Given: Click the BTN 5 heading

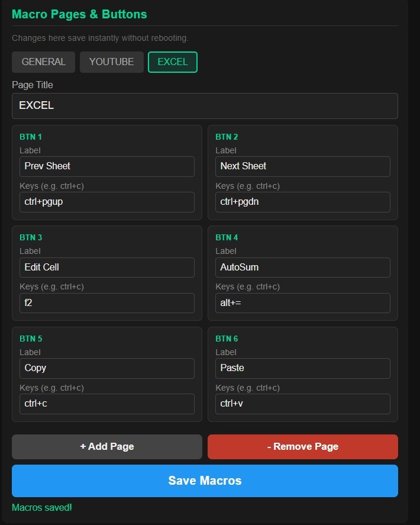Looking at the screenshot, I should (31, 339).
